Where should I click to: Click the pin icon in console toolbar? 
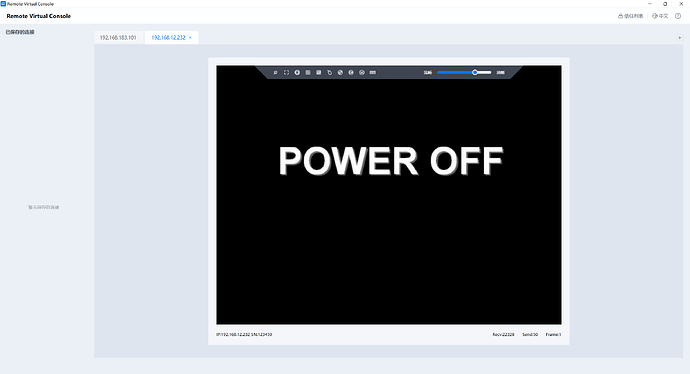point(275,73)
